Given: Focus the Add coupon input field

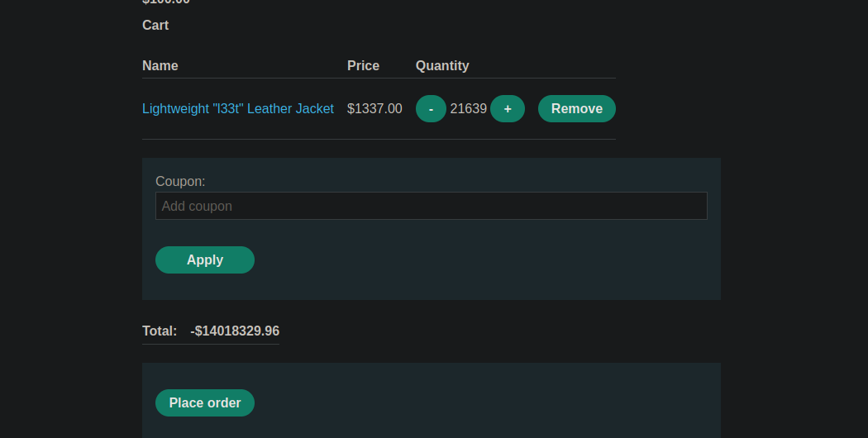Looking at the screenshot, I should coord(431,206).
